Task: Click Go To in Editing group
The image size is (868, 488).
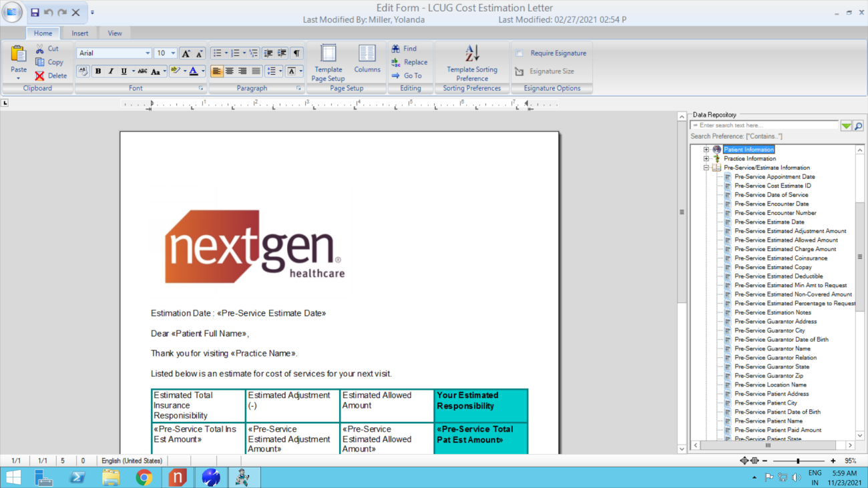Action: 407,75
